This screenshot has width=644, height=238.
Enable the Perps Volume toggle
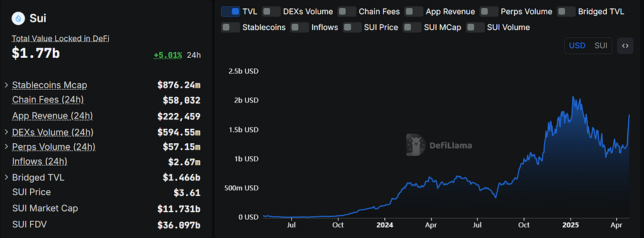[x=489, y=11]
